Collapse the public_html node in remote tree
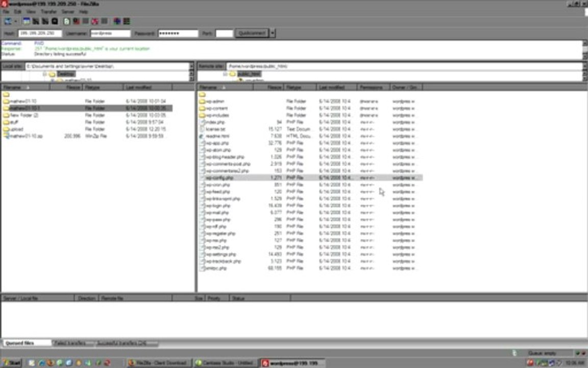The image size is (588, 368). 225,74
